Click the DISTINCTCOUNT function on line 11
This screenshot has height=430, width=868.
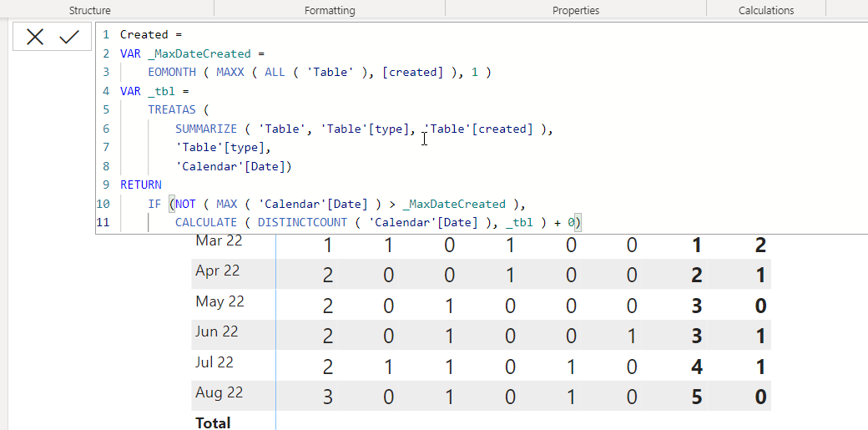tap(302, 223)
